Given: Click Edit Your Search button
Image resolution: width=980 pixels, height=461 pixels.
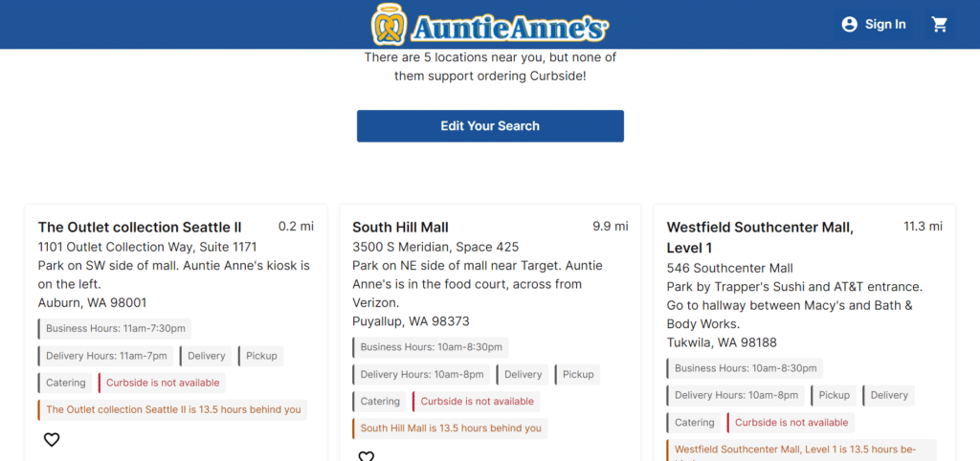Looking at the screenshot, I should pos(490,126).
